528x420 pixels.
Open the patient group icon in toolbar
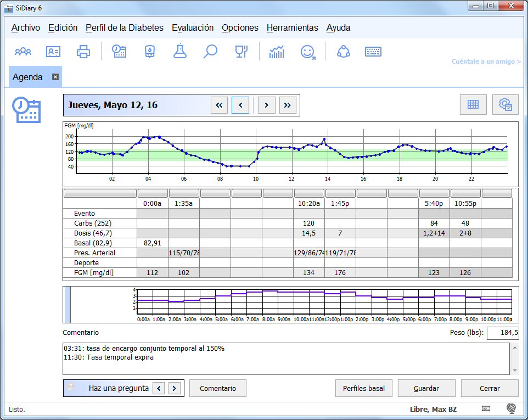coord(23,52)
